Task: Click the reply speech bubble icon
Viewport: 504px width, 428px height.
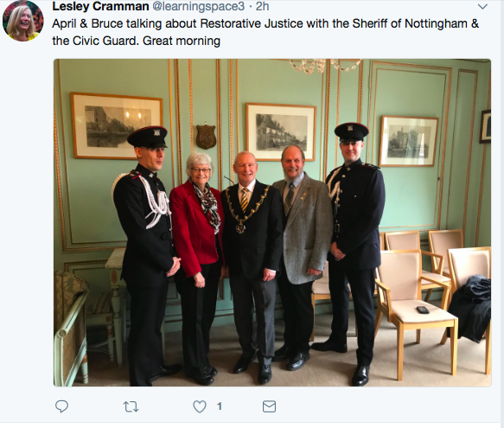Action: (x=61, y=406)
